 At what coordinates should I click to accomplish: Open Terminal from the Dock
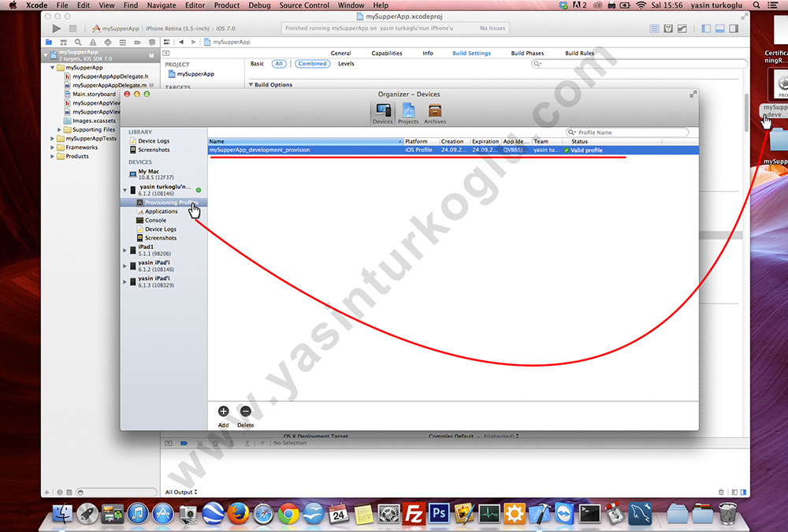pyautogui.click(x=589, y=514)
